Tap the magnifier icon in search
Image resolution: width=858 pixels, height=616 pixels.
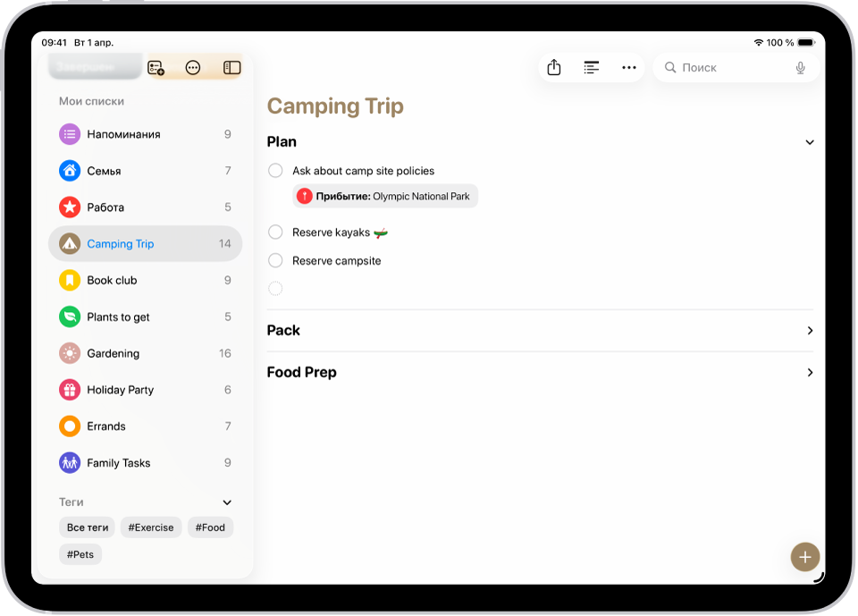[x=669, y=67]
